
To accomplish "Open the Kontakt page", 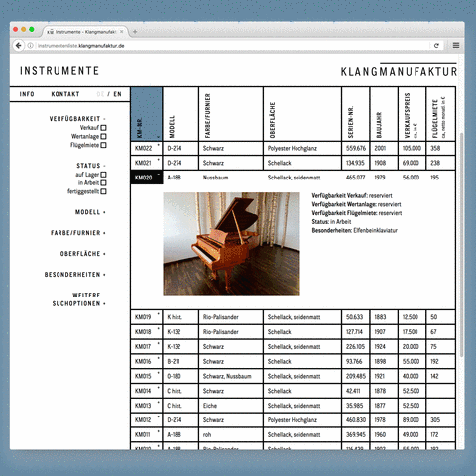I will (x=65, y=94).
